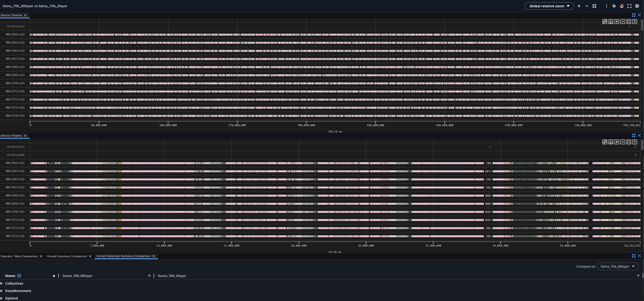The image size is (644, 301).
Task: Click download icon in top timeline toolbar
Action: 611,21
